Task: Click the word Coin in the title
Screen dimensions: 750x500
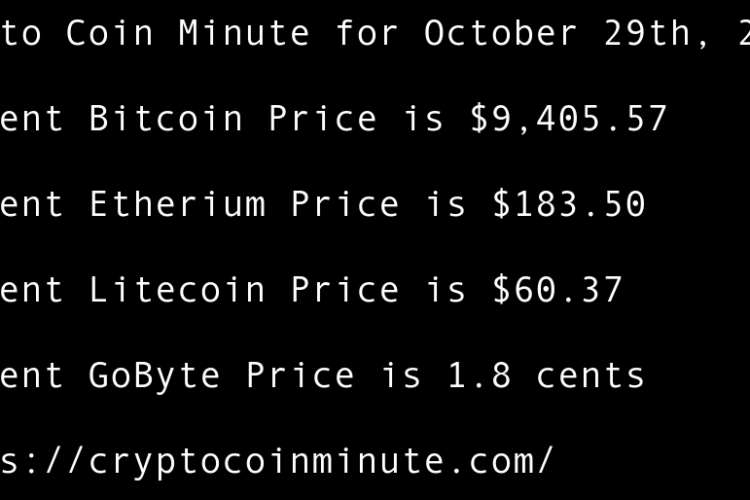Action: [x=110, y=34]
